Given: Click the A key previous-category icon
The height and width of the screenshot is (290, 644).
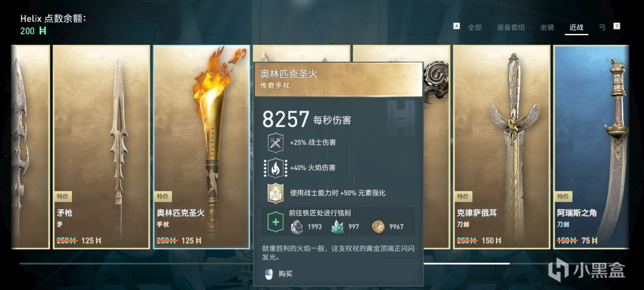Looking at the screenshot, I should (457, 26).
